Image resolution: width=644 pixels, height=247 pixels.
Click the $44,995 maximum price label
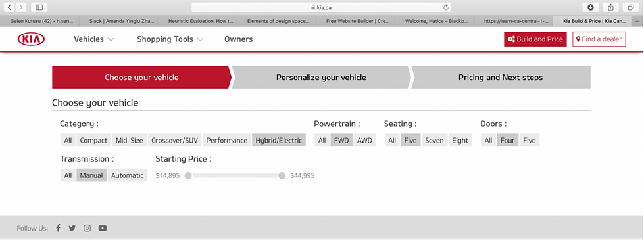point(303,175)
